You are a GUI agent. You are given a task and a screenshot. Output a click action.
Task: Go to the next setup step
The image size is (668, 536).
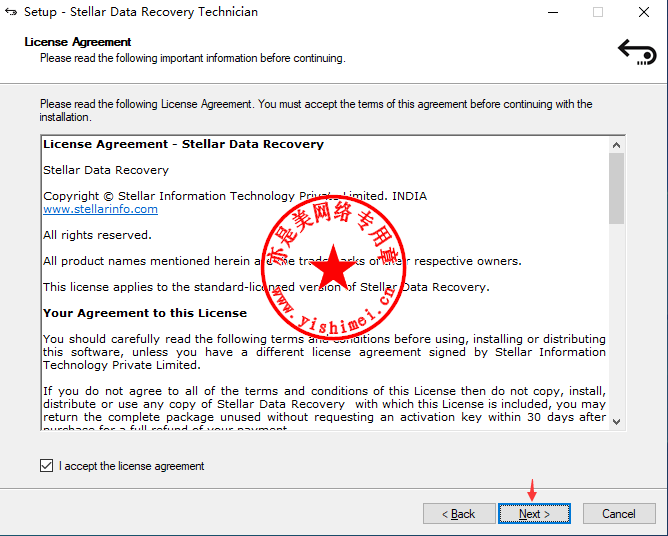(x=534, y=514)
